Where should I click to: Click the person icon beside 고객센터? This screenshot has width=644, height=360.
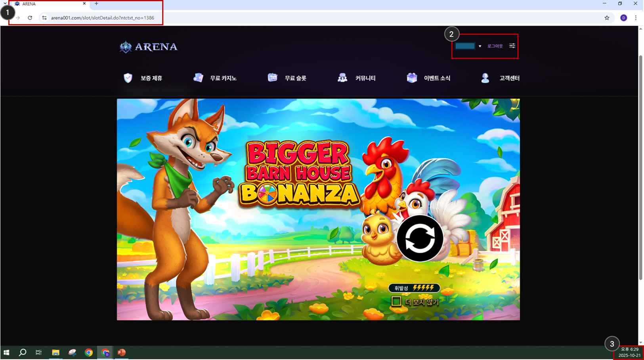click(x=485, y=78)
